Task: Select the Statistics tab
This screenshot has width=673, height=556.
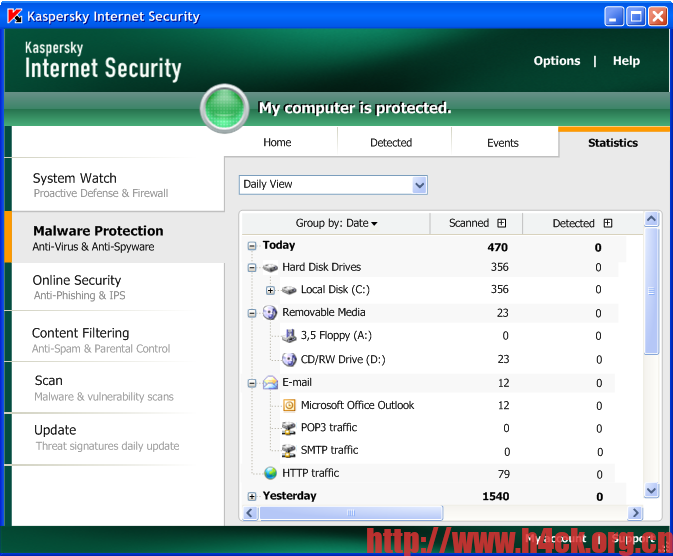Action: 613,143
